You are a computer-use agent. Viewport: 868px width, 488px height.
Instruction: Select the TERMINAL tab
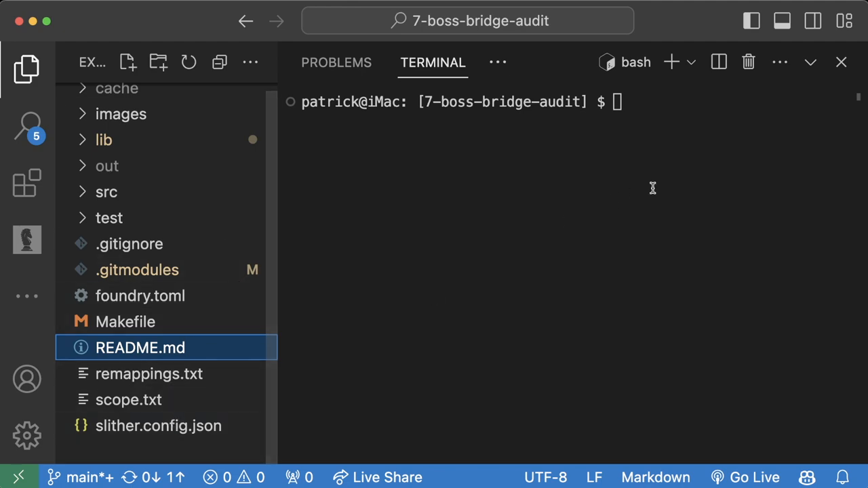433,62
